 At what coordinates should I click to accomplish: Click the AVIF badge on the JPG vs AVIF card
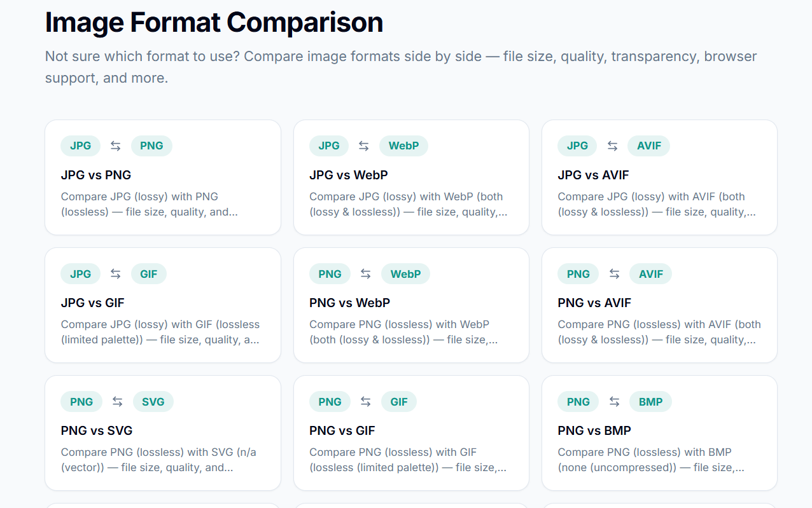[648, 146]
